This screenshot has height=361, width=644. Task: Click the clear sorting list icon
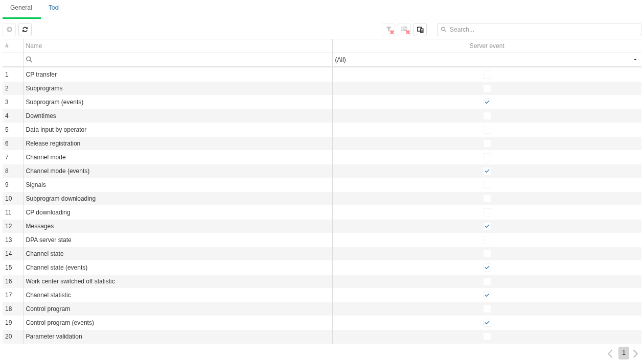pyautogui.click(x=404, y=30)
